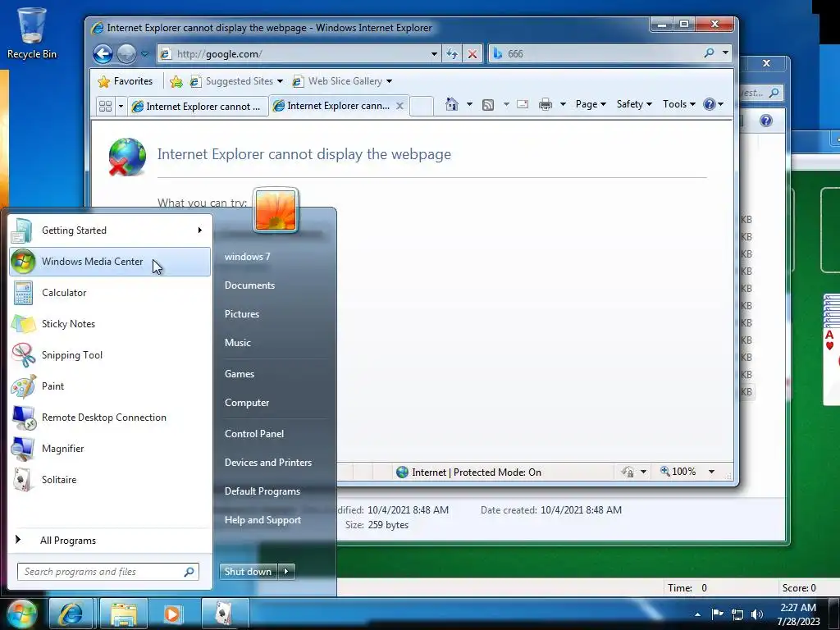840x630 pixels.
Task: Click the Quick Tabs grid icon
Action: (x=106, y=106)
